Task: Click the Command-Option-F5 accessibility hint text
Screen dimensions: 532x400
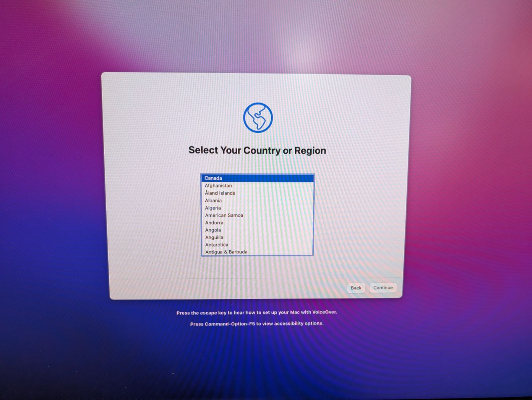Action: (257, 324)
